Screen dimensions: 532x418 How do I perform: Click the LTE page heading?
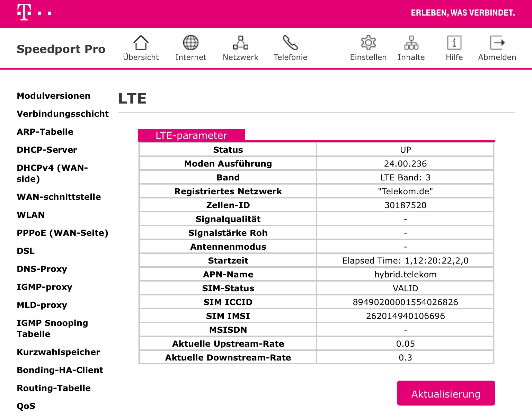pos(132,99)
